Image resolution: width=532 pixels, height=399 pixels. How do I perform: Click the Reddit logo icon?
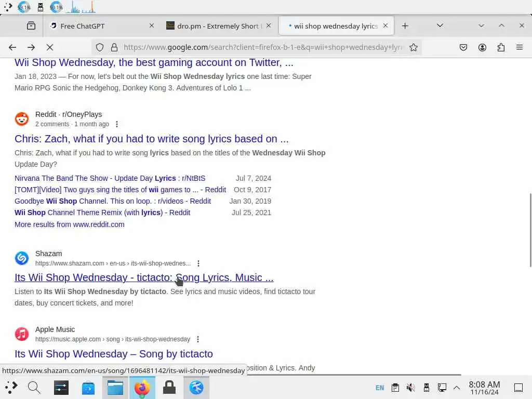22,119
